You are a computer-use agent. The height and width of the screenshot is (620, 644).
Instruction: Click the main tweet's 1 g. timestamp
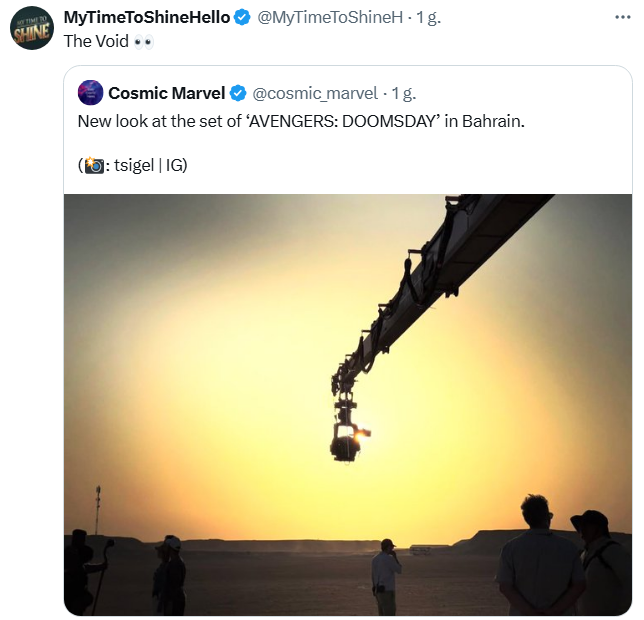tap(428, 18)
